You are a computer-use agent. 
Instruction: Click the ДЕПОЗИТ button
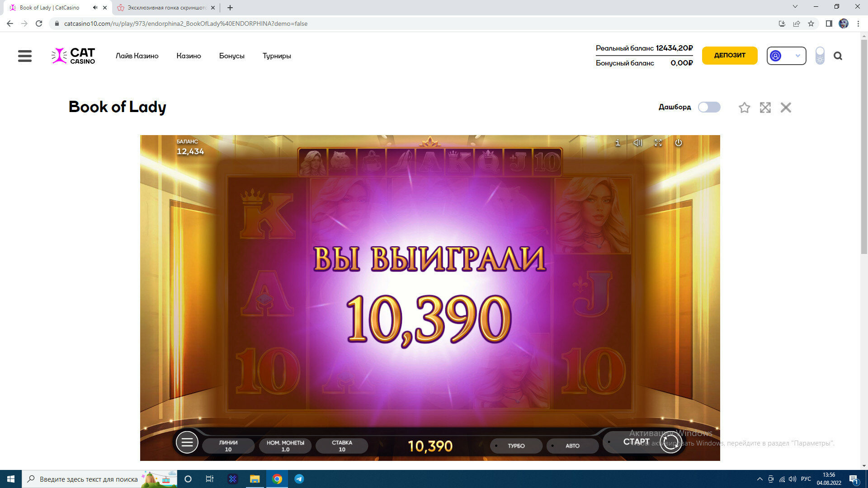[729, 56]
